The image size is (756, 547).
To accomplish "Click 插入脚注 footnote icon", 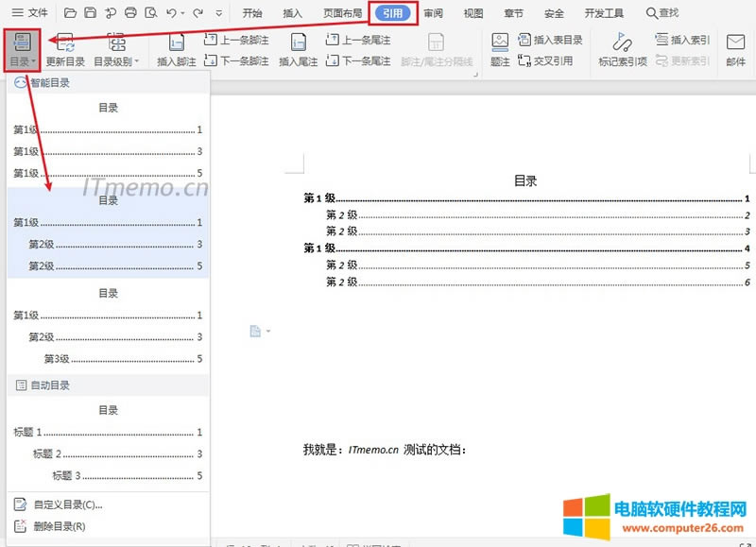I will pyautogui.click(x=177, y=43).
